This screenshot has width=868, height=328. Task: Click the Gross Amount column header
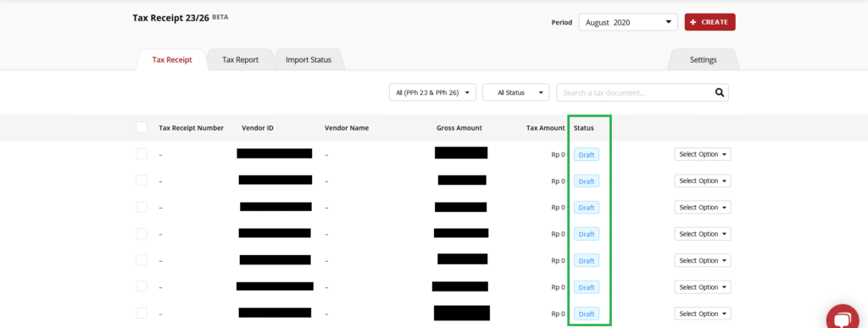[459, 128]
